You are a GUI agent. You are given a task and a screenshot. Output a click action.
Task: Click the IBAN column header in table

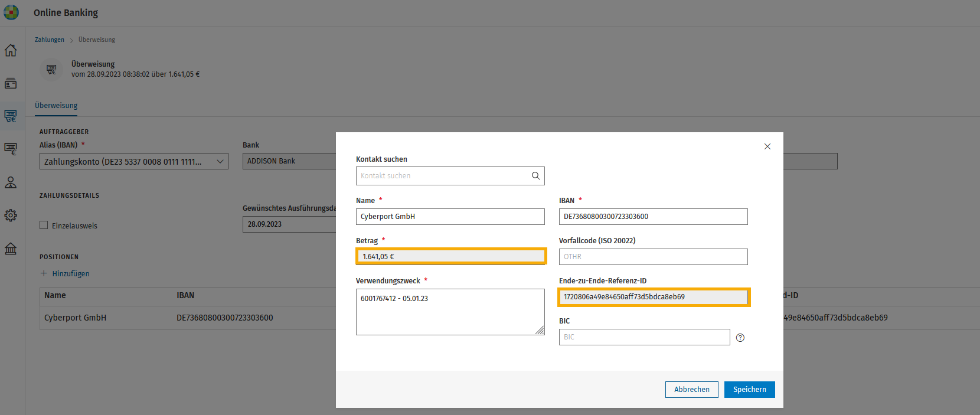pyautogui.click(x=185, y=295)
